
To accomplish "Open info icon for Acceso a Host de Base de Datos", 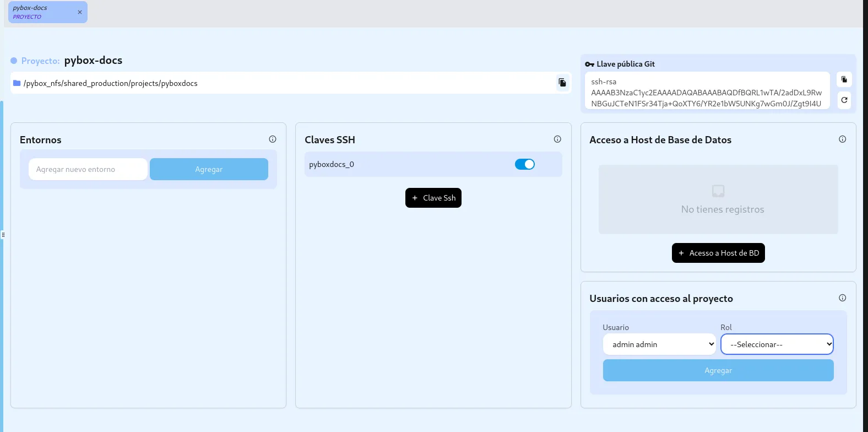I will point(843,139).
